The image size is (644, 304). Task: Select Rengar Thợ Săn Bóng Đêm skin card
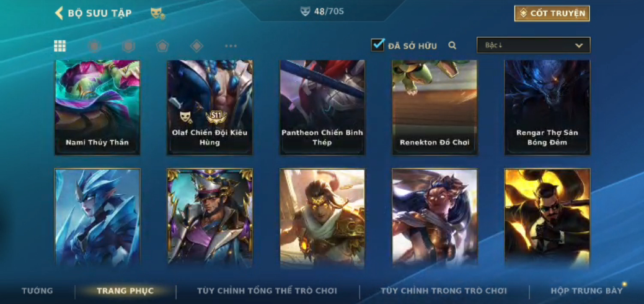click(x=547, y=107)
